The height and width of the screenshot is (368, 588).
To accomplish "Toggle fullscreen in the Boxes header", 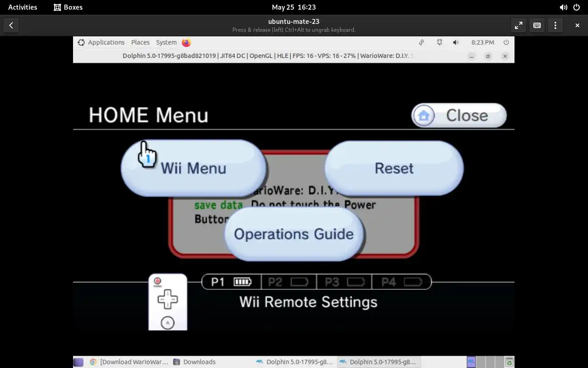I will tap(519, 25).
